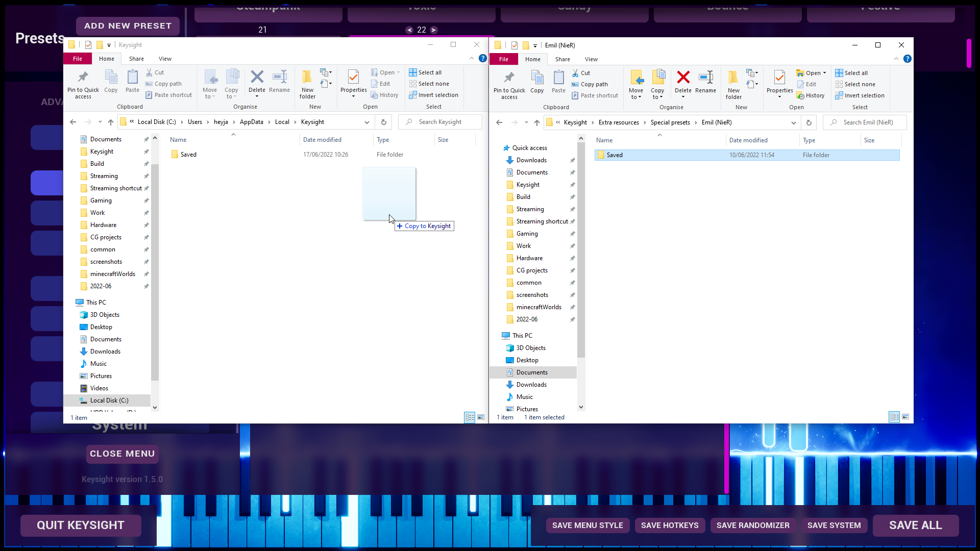Screen dimensions: 980x551
Task: Switch to details view in Keysight window
Action: pyautogui.click(x=470, y=417)
